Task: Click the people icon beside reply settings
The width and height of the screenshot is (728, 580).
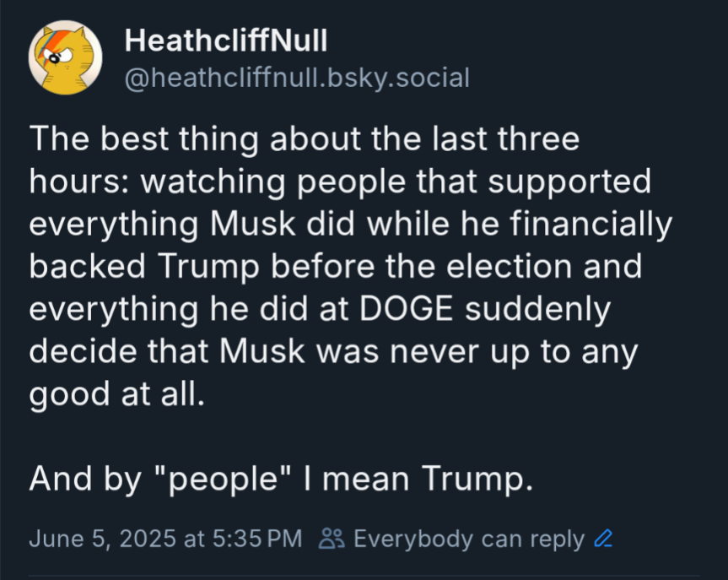Action: pos(328,539)
